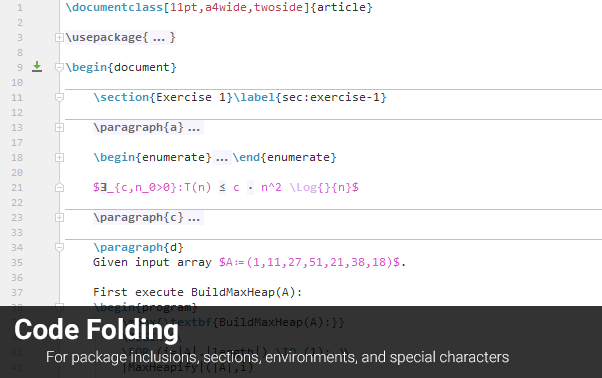Collapse the Exercise 1 section fold

[x=59, y=97]
